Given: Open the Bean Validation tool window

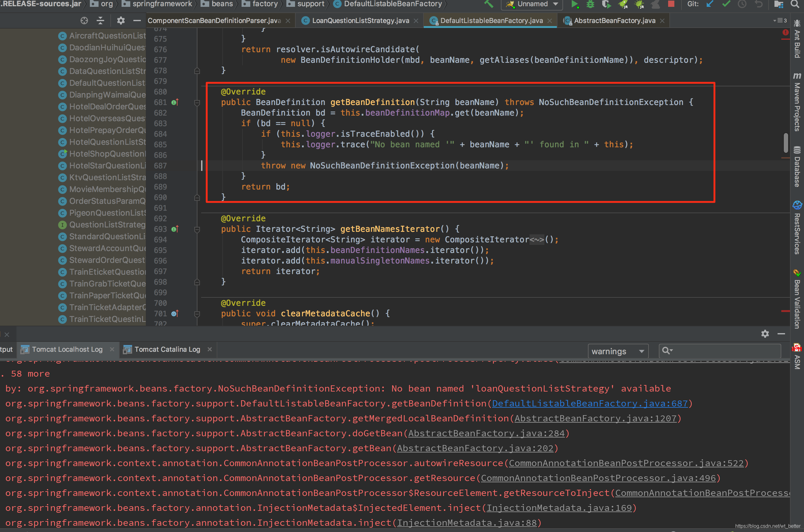Looking at the screenshot, I should pos(797,299).
